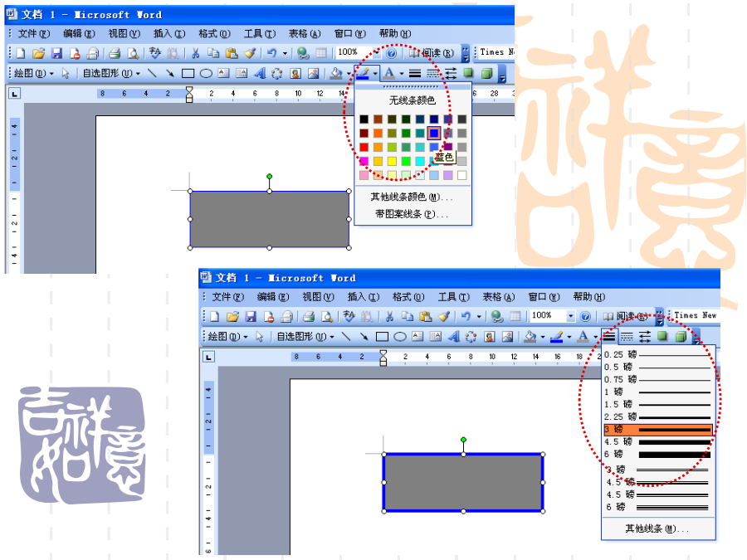Select Oval drawing tool in upper Word window

[206, 73]
